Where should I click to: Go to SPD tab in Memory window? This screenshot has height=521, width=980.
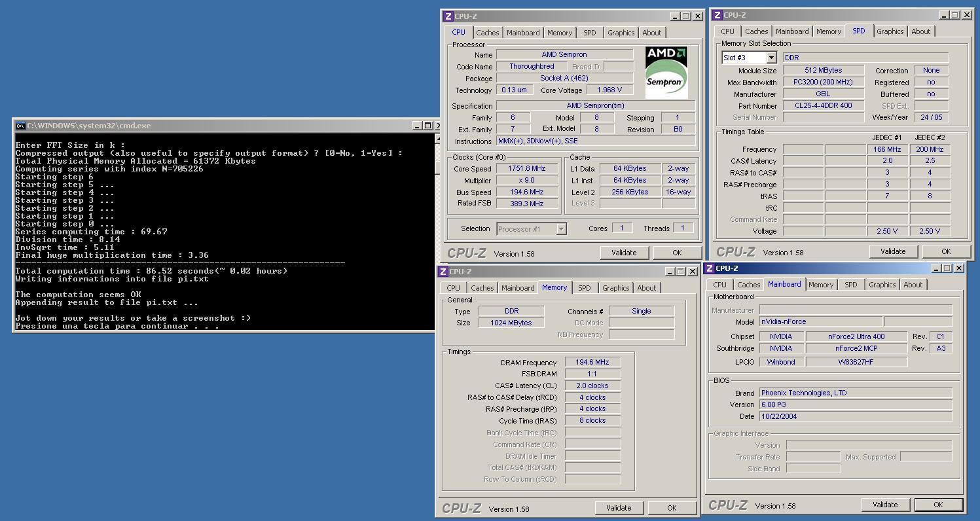(x=585, y=288)
